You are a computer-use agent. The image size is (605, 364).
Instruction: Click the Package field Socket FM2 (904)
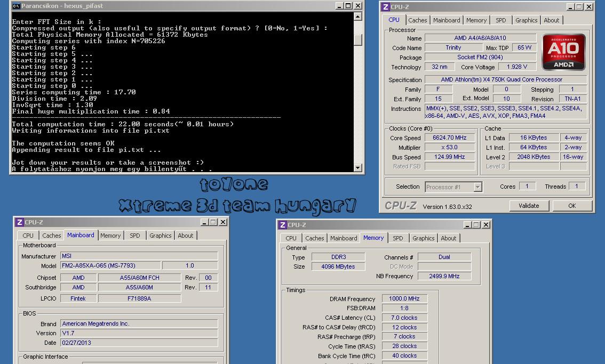click(x=480, y=57)
